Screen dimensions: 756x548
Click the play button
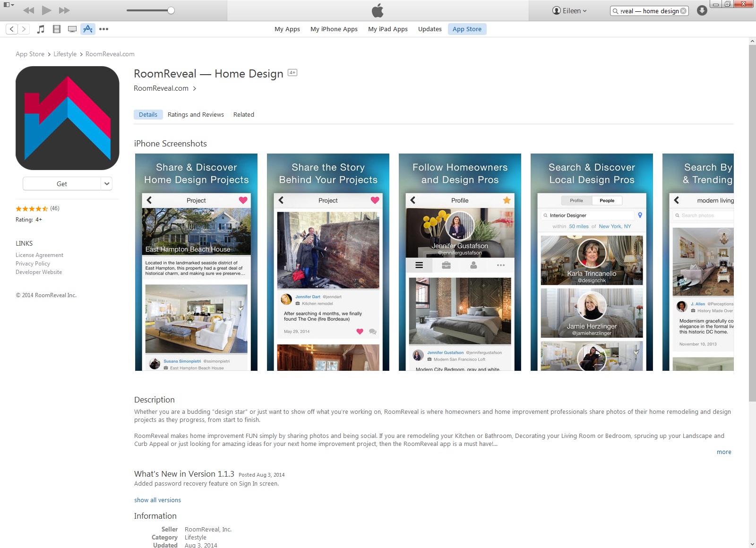coord(46,10)
